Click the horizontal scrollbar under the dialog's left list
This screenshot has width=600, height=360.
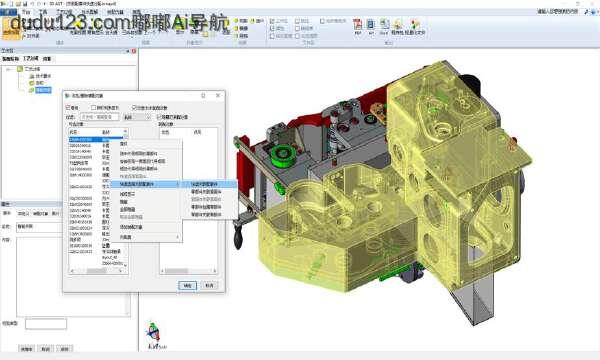coord(98,271)
